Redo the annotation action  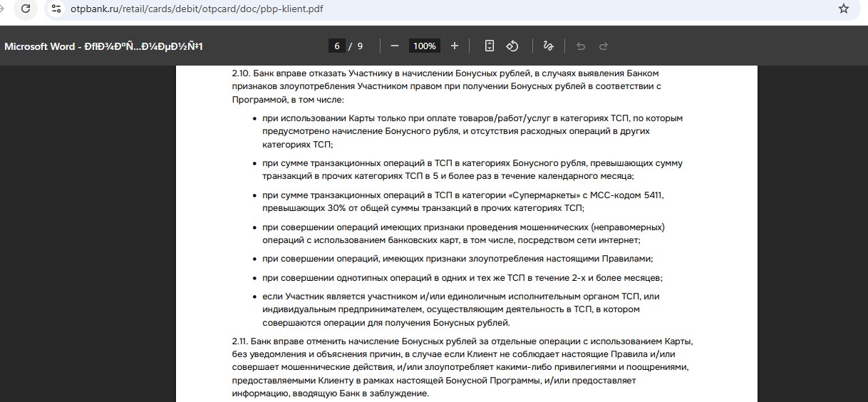(604, 46)
